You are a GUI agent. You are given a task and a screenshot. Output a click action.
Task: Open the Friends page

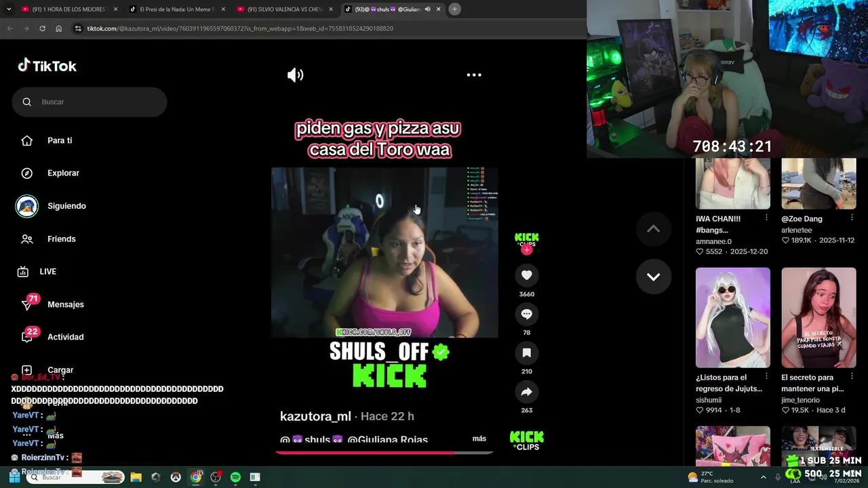(61, 239)
